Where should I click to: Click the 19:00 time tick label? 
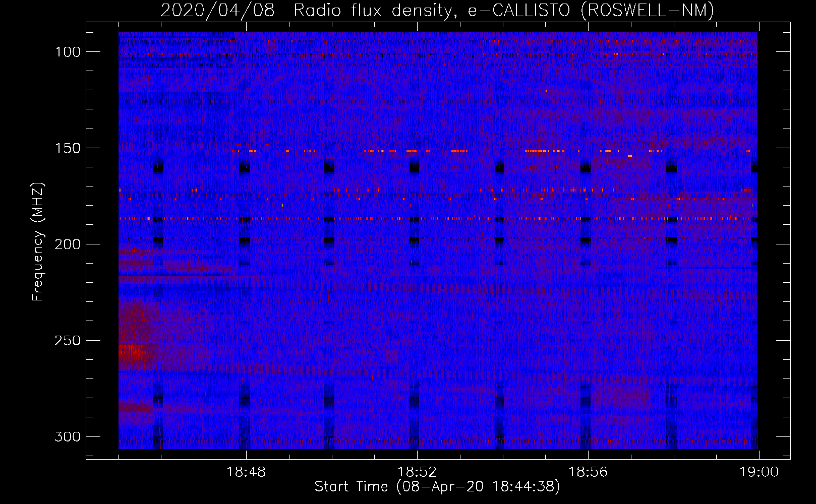(x=759, y=472)
